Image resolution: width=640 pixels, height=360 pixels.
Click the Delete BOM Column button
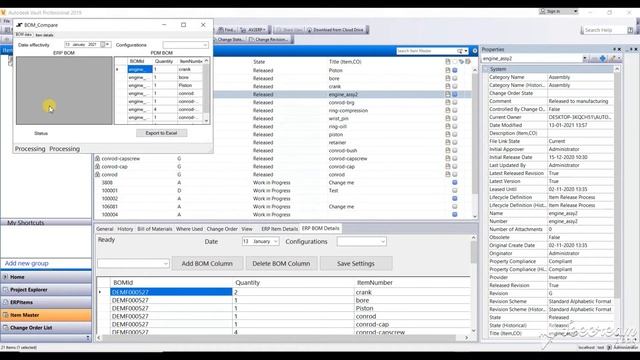(x=281, y=264)
